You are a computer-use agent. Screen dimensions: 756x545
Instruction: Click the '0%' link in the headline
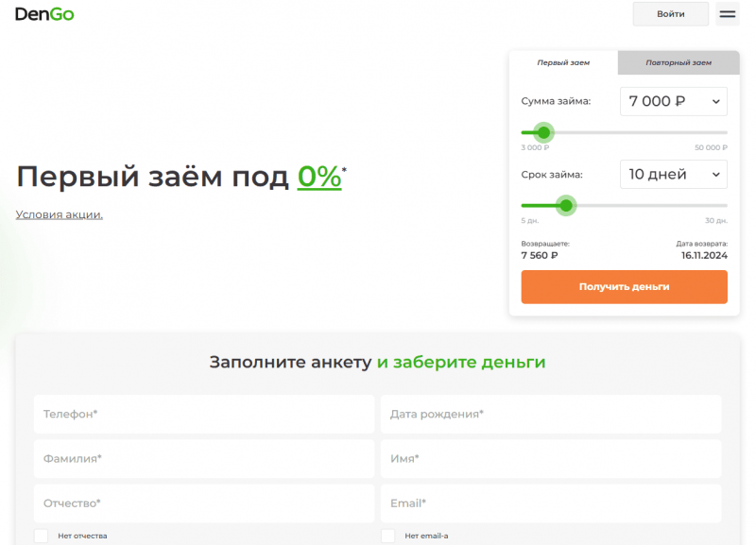click(x=318, y=176)
